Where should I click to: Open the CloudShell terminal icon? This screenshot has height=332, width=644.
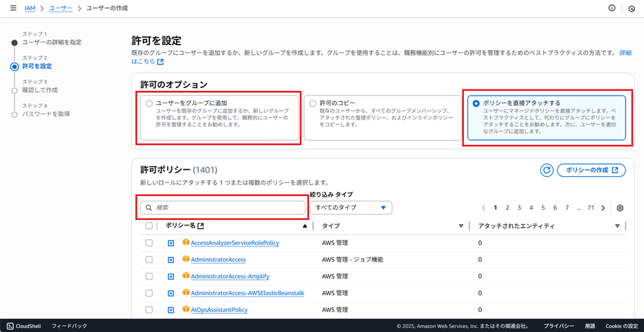point(10,327)
